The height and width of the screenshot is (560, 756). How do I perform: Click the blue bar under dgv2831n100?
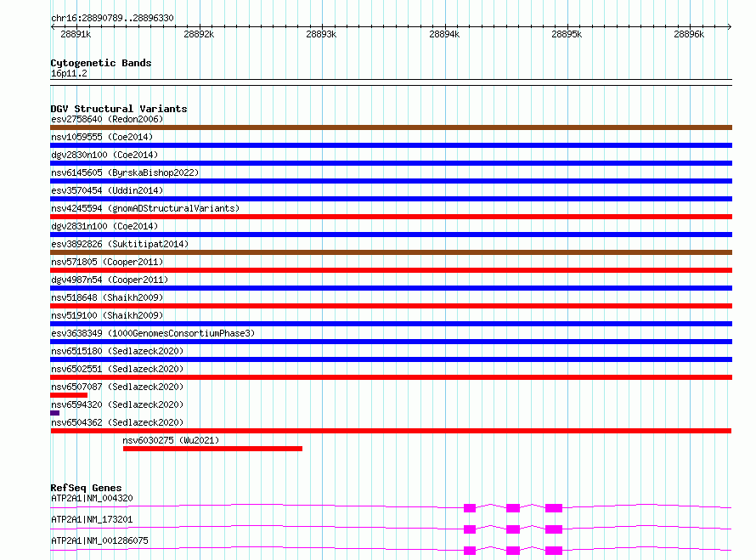[391, 235]
